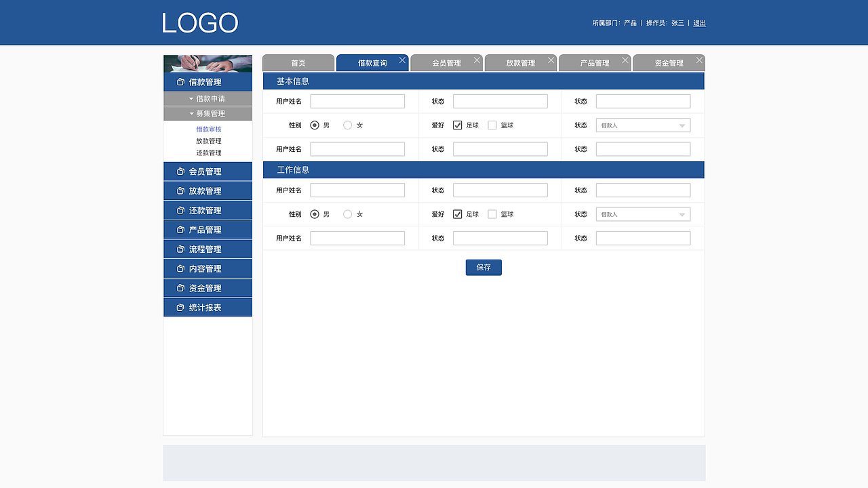Close the 放款管理 tab with its X
868x488 pixels.
pyautogui.click(x=551, y=60)
